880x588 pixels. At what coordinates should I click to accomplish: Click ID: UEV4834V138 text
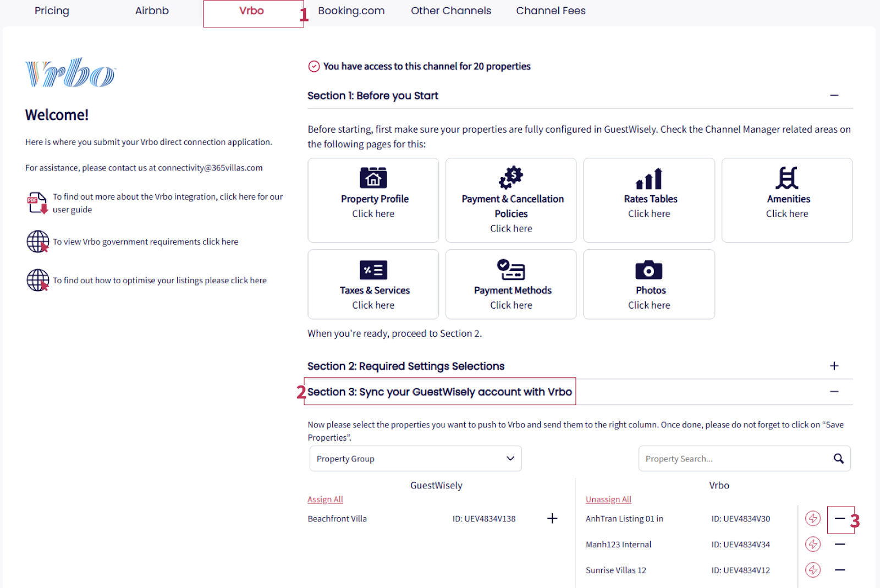coord(484,519)
